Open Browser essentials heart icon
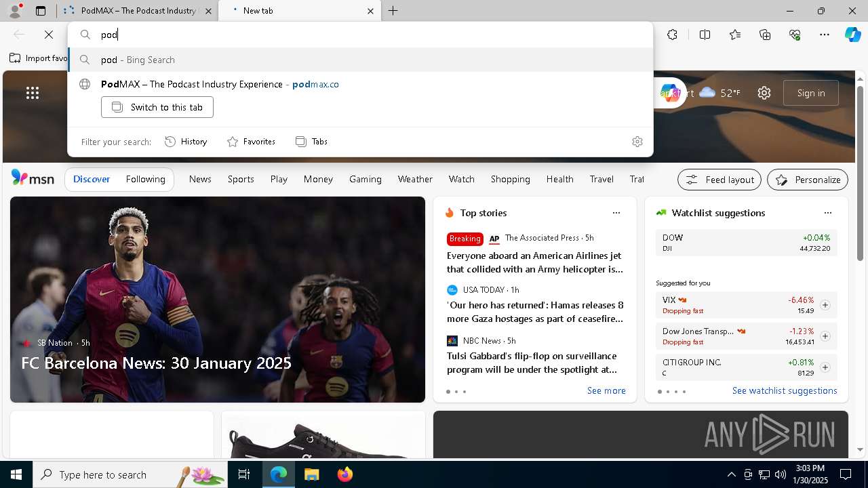 tap(795, 35)
